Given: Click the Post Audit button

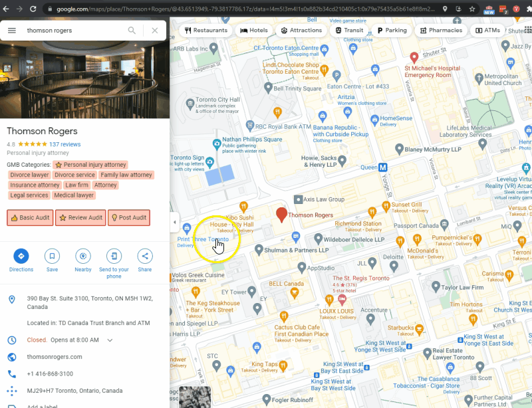Looking at the screenshot, I should (x=129, y=218).
